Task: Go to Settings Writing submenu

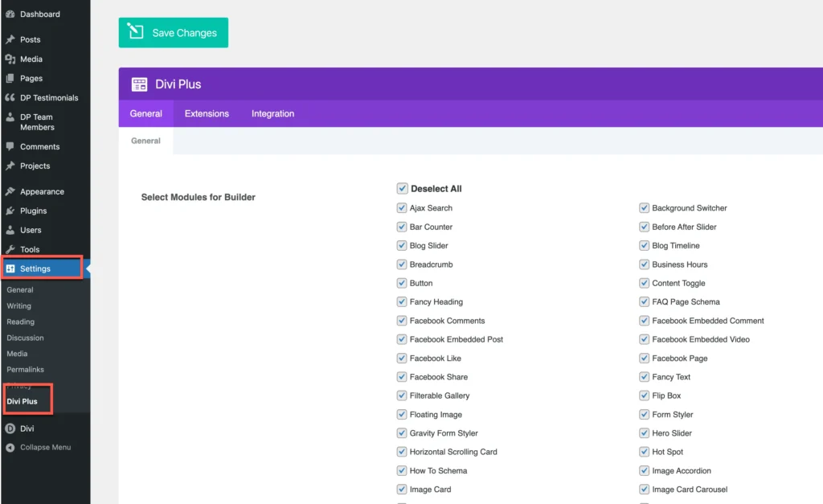Action: pos(19,305)
